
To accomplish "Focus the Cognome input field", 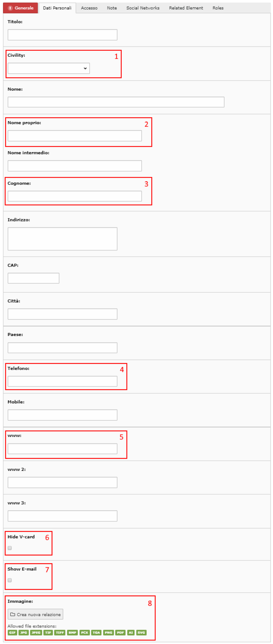I will [x=75, y=196].
